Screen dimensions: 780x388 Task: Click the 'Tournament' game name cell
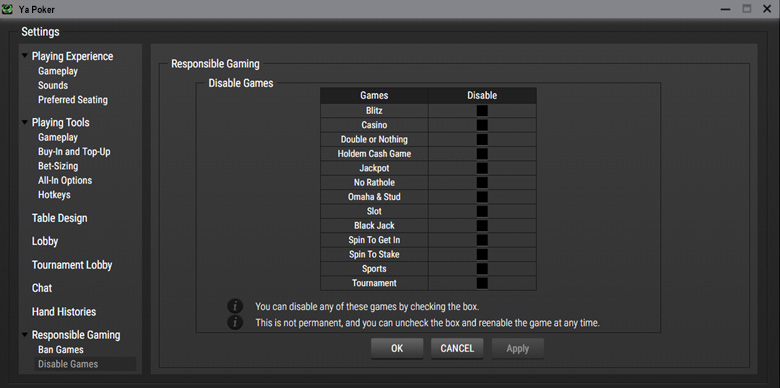tap(374, 284)
